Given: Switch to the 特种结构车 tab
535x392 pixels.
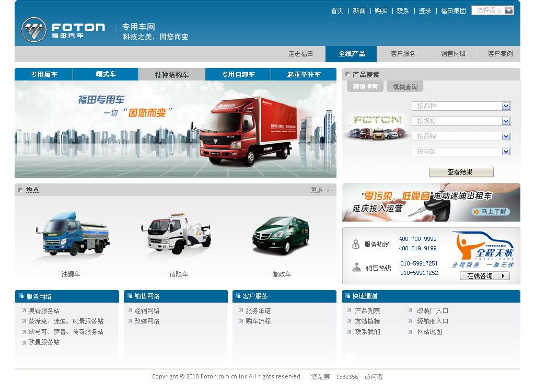Looking at the screenshot, I should point(171,74).
